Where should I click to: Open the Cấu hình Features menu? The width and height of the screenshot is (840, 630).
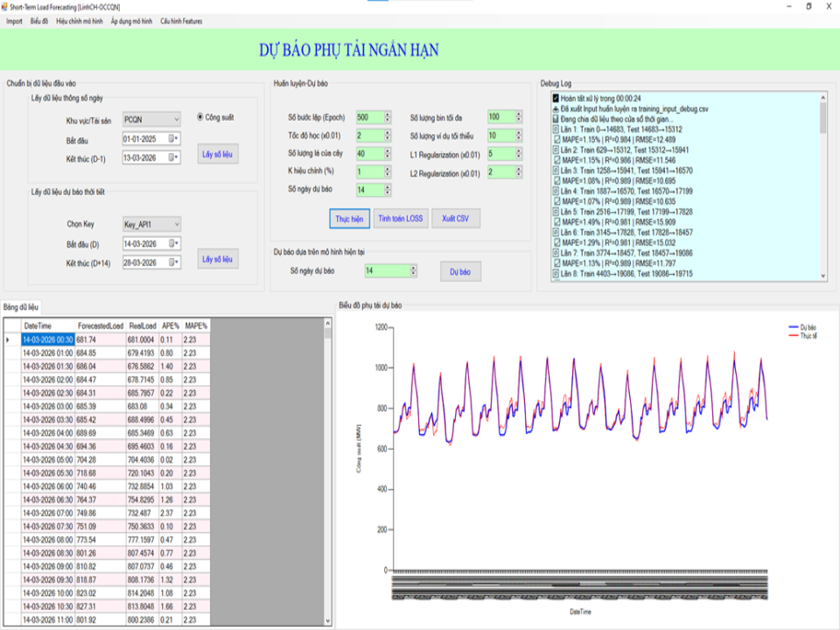coord(181,21)
